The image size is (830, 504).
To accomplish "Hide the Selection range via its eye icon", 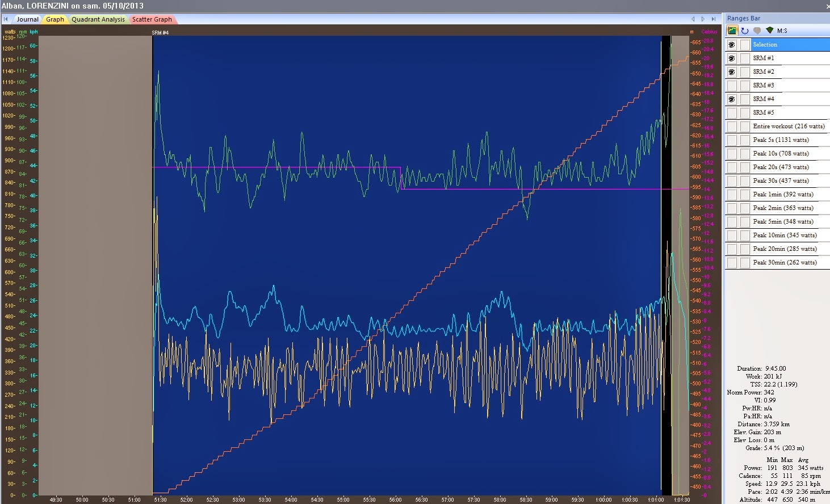I will (732, 44).
